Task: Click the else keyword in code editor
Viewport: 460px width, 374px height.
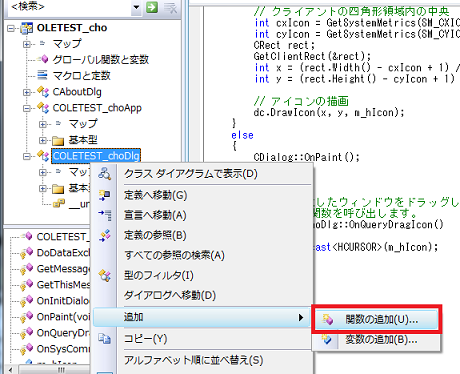Action: [242, 135]
